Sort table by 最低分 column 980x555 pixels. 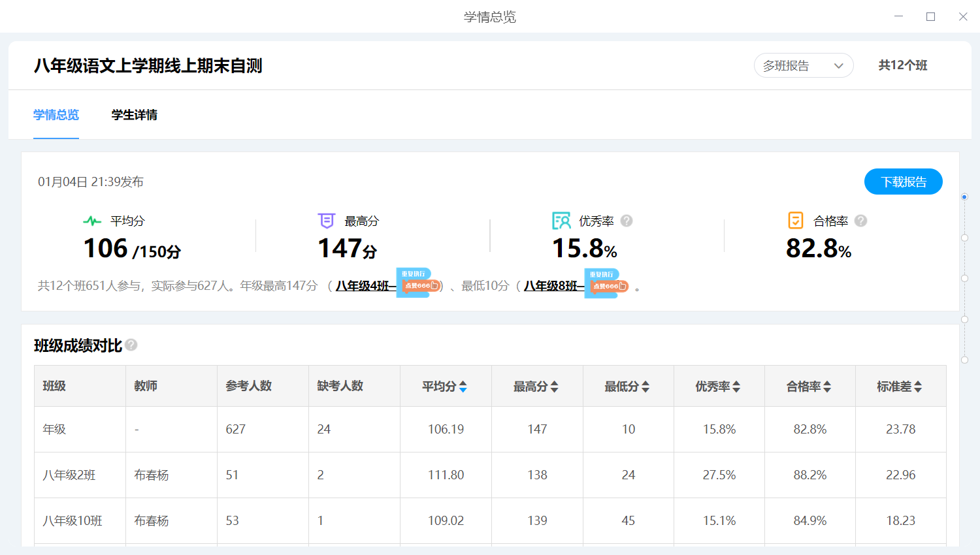[x=645, y=387]
